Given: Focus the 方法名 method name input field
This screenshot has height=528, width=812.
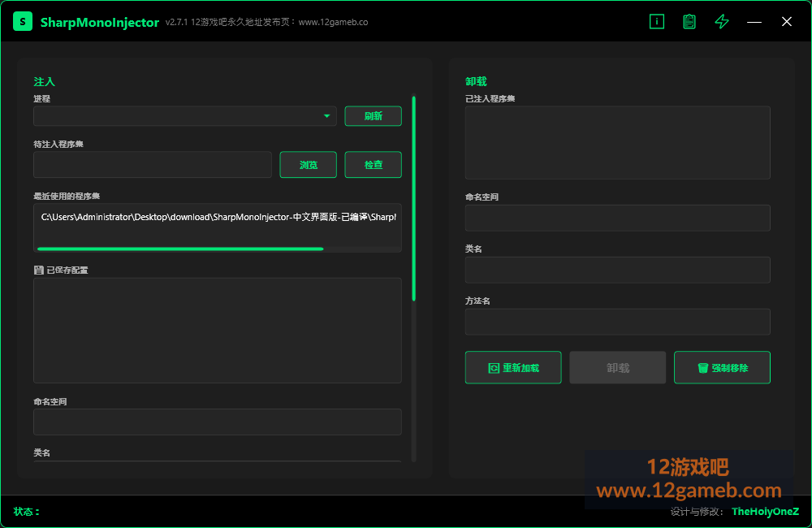Looking at the screenshot, I should (617, 322).
